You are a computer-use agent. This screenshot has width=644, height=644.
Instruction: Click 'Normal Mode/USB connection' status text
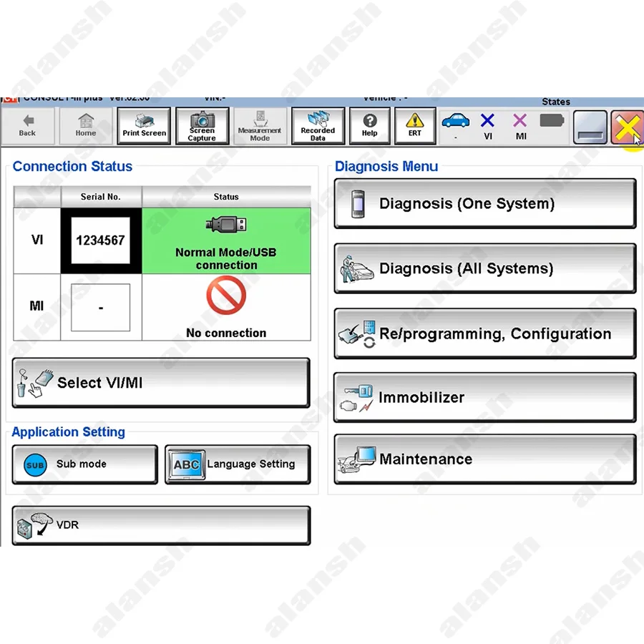226,259
